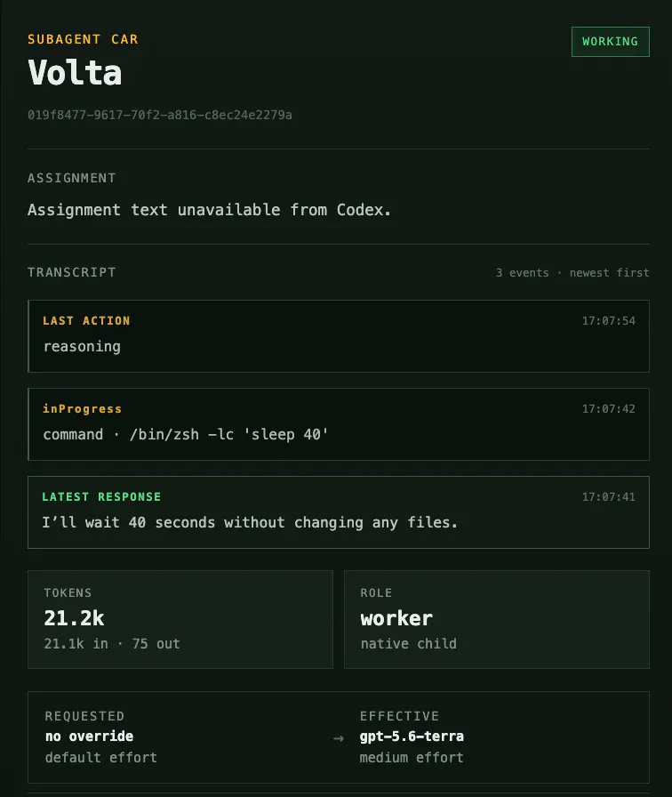The width and height of the screenshot is (672, 797).
Task: Open the LAST ACTION reasoning event
Action: point(339,336)
